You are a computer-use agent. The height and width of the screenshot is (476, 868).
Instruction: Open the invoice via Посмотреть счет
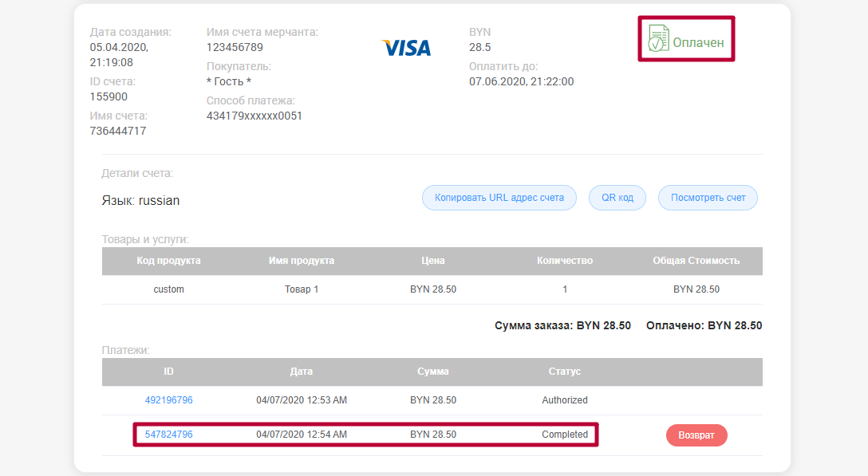pos(708,197)
